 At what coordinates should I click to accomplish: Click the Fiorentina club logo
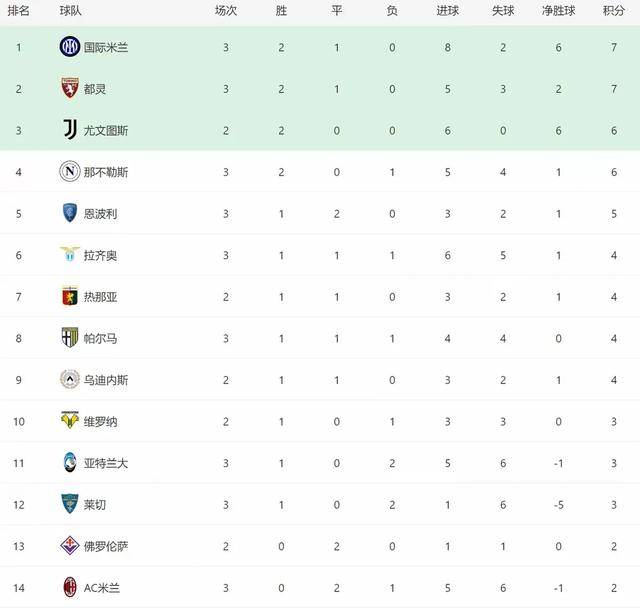[69, 545]
